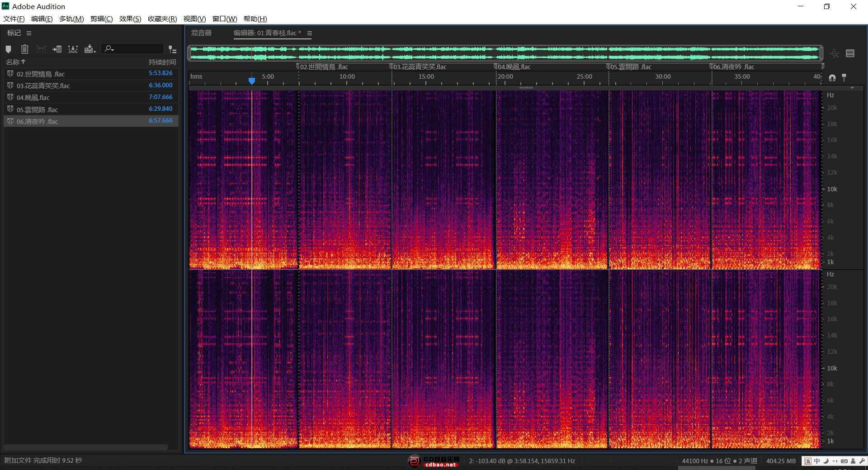This screenshot has height=470, width=868.
Task: Open the 收藏夹(R) menu
Action: tap(162, 19)
